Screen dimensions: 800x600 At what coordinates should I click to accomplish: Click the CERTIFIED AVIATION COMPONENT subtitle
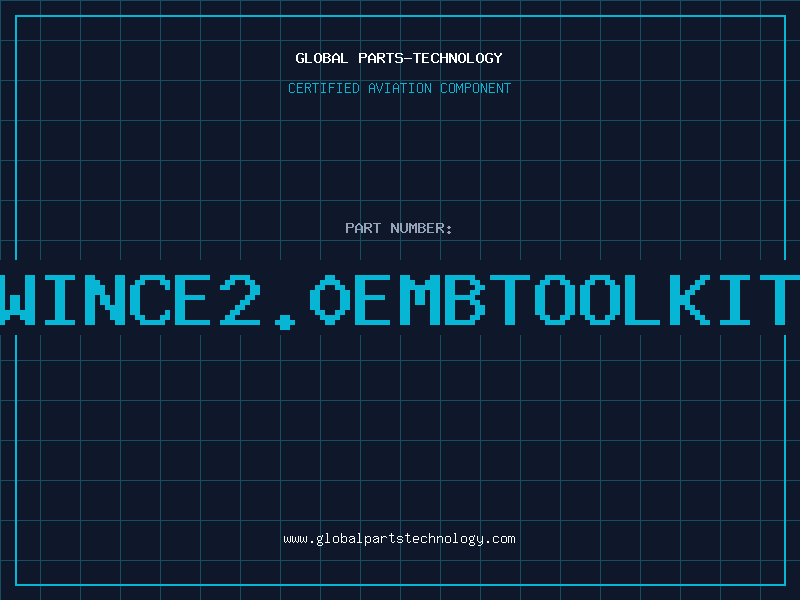tap(399, 88)
